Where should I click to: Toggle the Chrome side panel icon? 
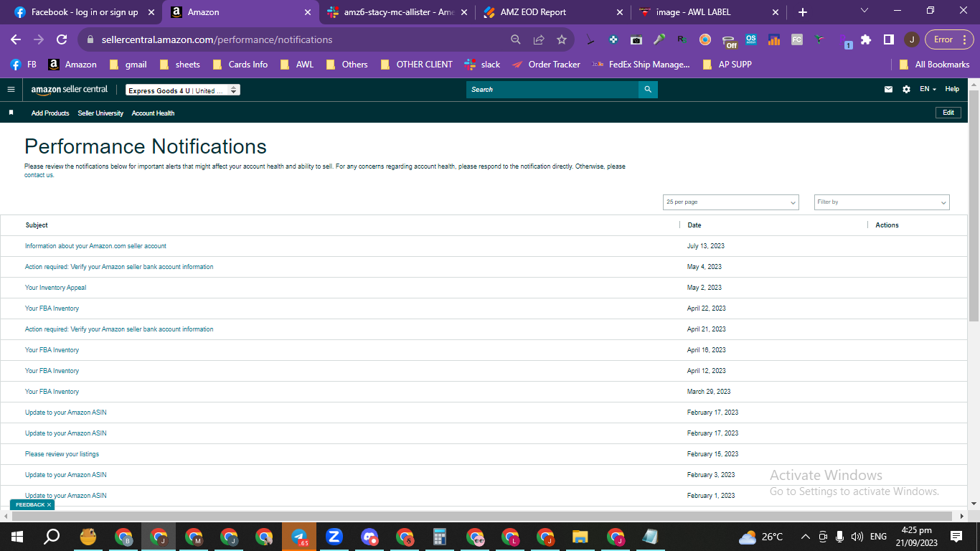pos(888,39)
